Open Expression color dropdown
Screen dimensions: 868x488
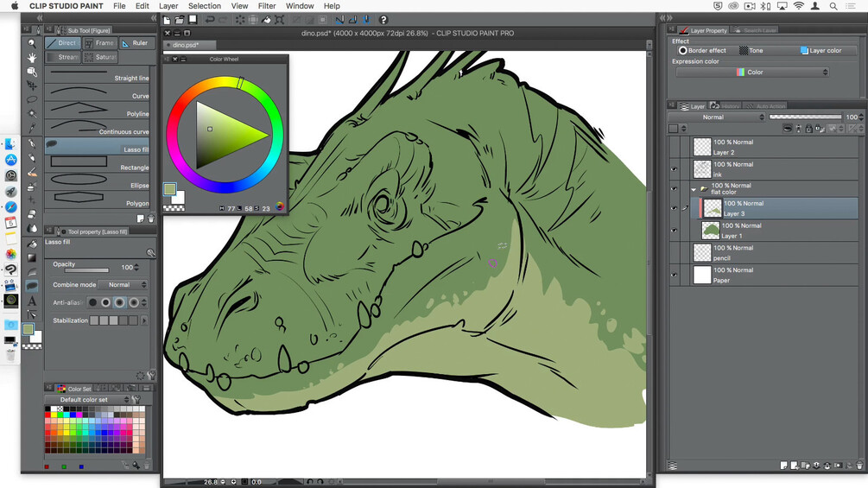752,72
